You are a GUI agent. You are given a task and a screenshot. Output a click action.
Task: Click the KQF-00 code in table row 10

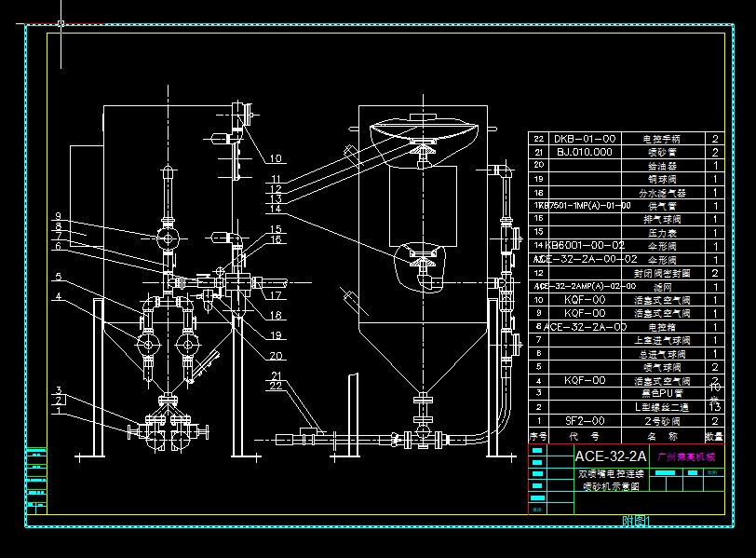coord(585,300)
